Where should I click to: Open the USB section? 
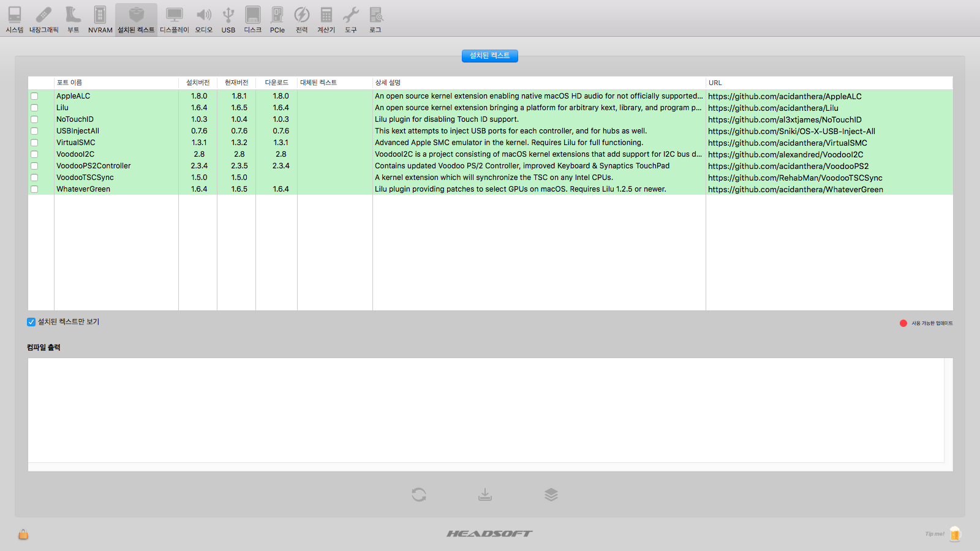point(228,19)
